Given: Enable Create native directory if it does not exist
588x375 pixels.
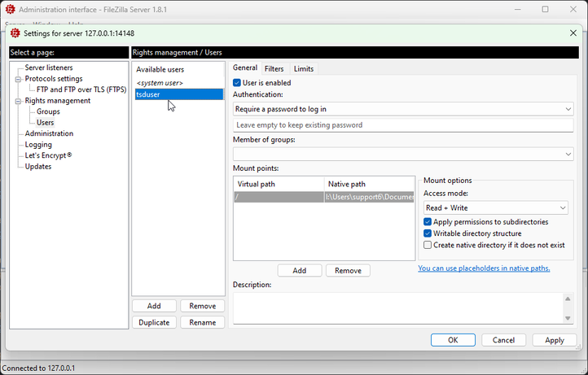Looking at the screenshot, I should 428,245.
